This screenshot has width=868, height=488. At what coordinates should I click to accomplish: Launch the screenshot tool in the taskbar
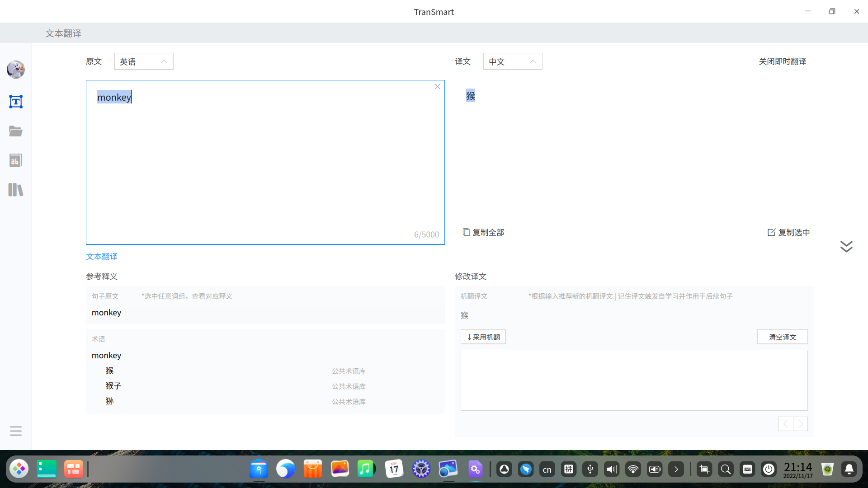704,469
